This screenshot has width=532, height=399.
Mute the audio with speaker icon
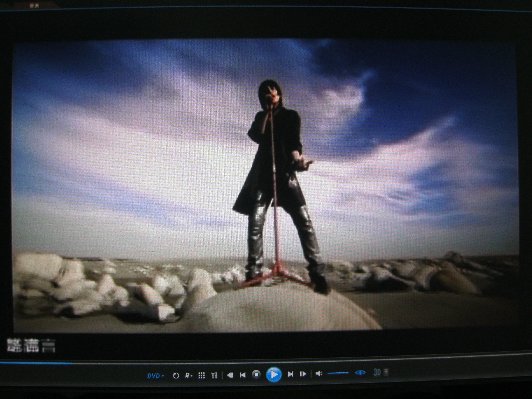319,373
